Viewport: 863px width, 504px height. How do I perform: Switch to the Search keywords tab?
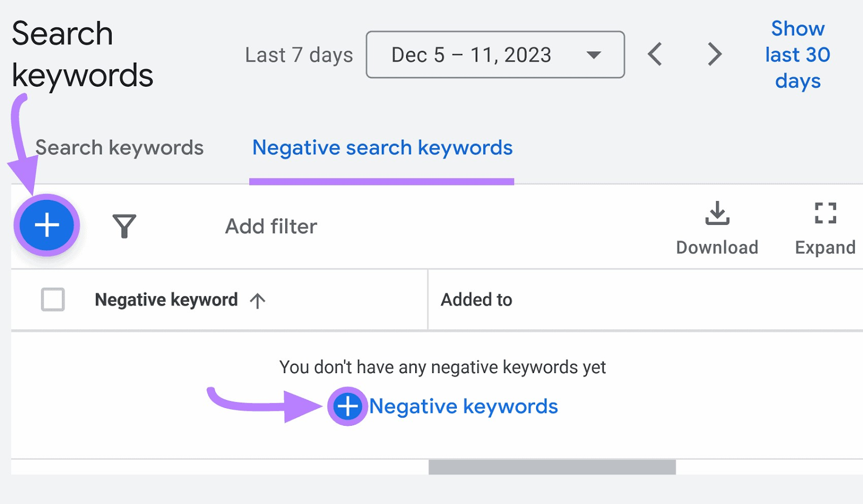pos(119,148)
